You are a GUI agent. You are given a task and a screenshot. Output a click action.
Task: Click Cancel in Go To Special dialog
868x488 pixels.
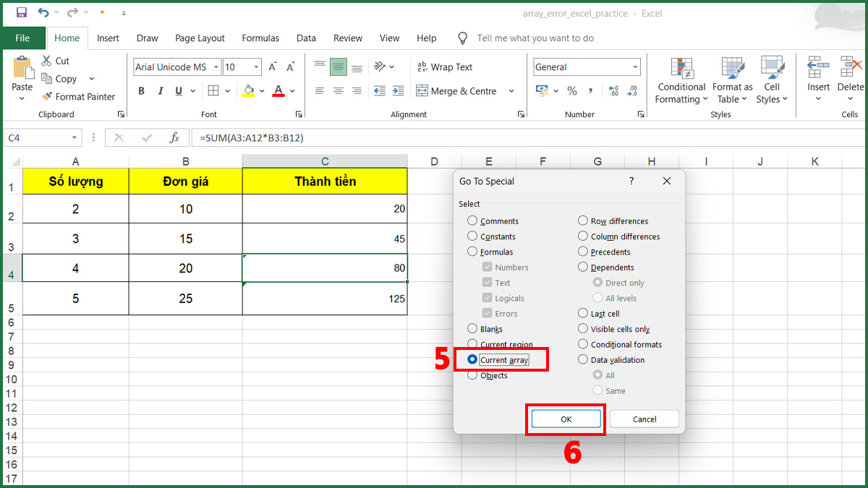click(644, 419)
